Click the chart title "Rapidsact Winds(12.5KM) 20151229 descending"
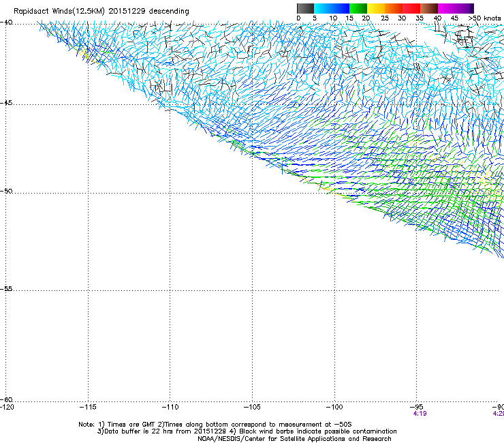Viewport: 504px width, 443px height. point(101,11)
